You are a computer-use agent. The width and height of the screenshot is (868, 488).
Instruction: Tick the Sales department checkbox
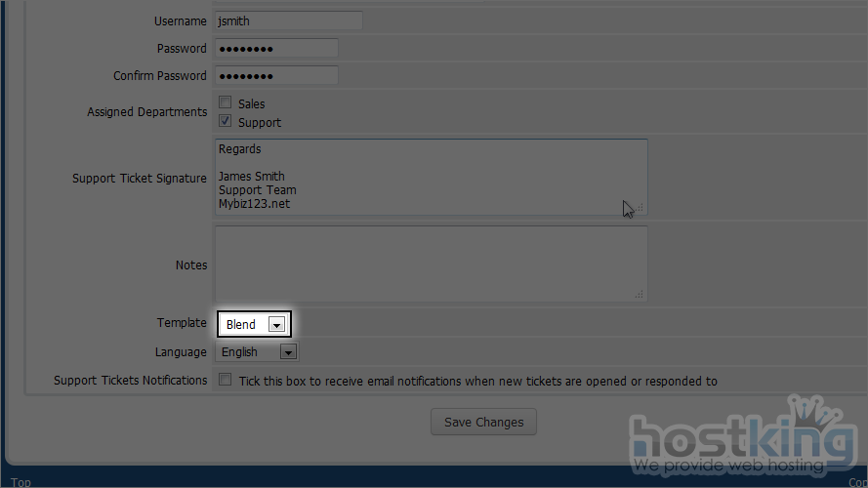coord(226,102)
